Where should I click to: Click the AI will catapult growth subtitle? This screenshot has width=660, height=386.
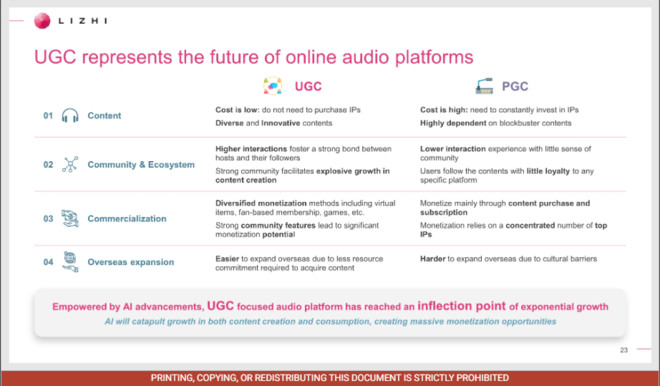click(x=330, y=322)
